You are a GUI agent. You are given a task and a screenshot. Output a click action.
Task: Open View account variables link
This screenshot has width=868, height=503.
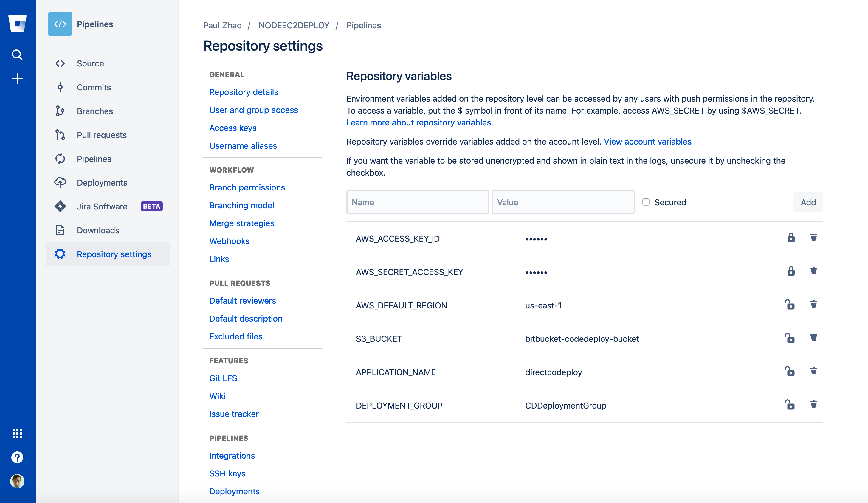[x=647, y=142]
